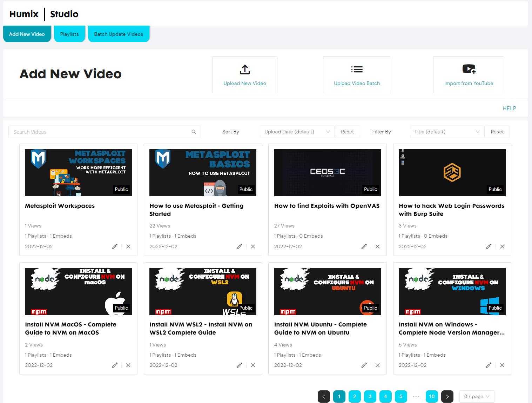
Task: Open Metasploit Basics thumbnail
Action: click(203, 173)
